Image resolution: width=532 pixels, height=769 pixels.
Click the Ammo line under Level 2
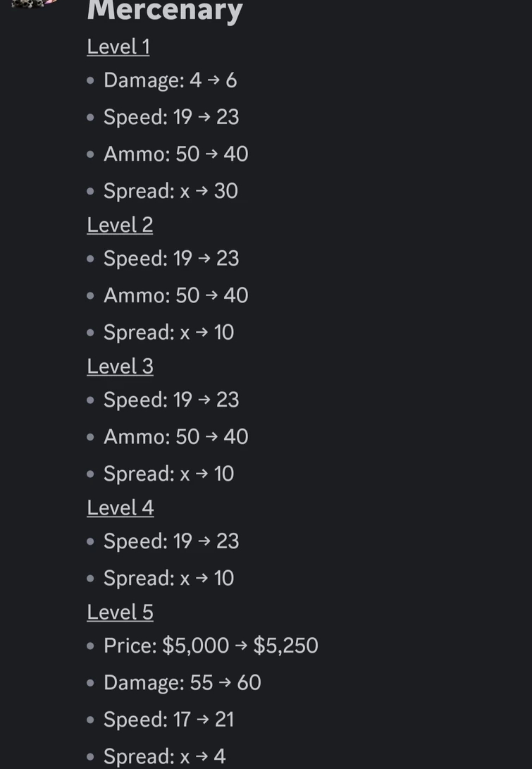click(x=175, y=295)
